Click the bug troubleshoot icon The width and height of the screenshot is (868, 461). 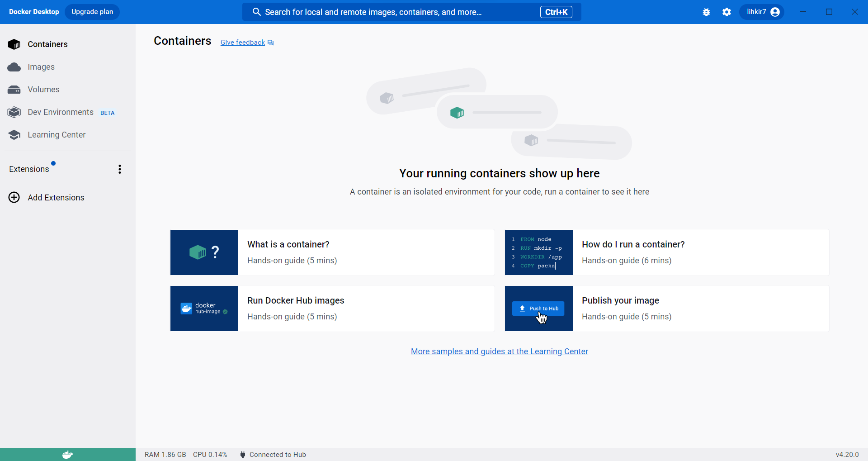(x=706, y=12)
